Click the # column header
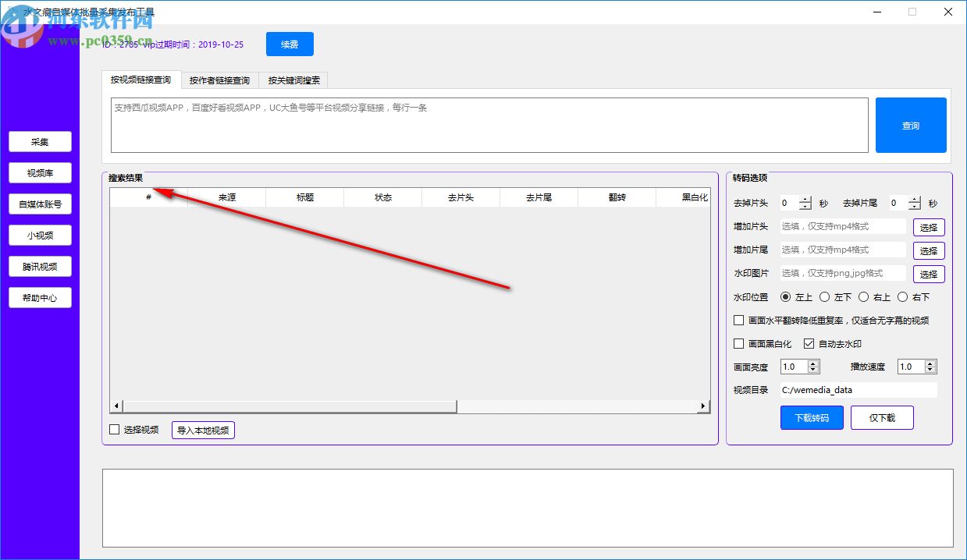The width and height of the screenshot is (967, 560). click(148, 197)
